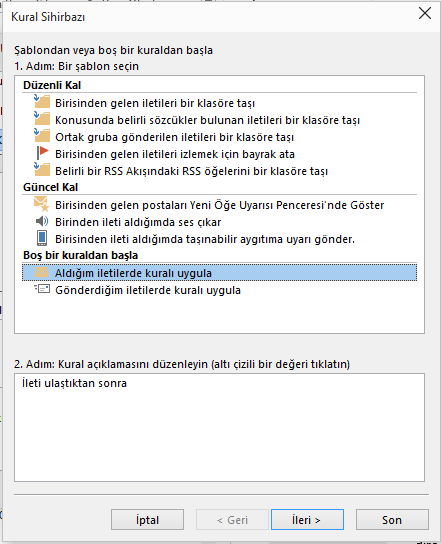Click sent-message icon for 'Gönderdiğim iletilerde kuralı uygula'

(42, 289)
